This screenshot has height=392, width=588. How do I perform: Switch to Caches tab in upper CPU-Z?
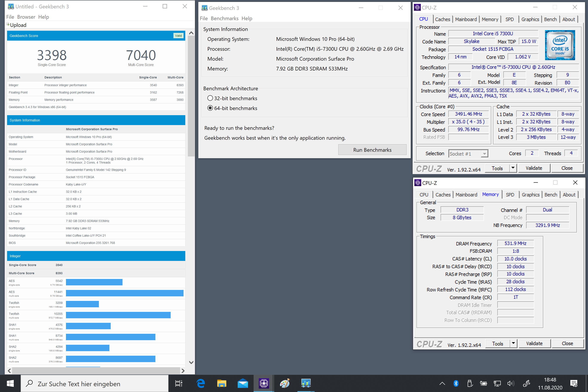[x=443, y=19]
